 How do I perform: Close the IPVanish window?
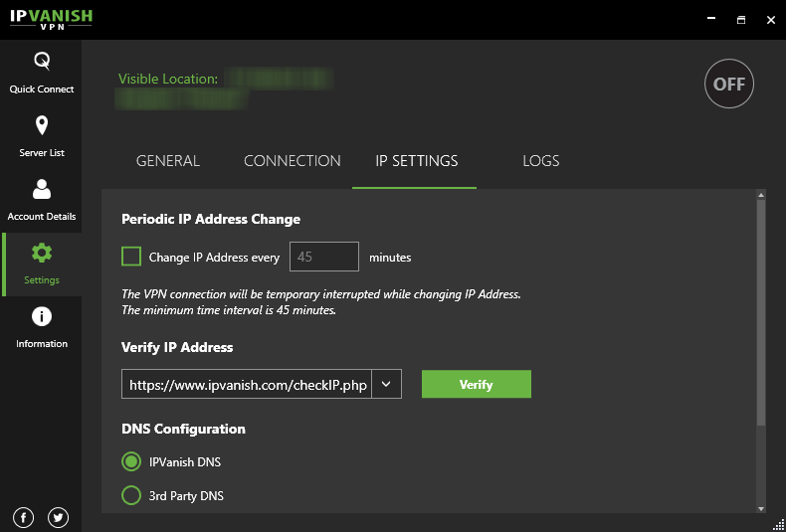point(771,20)
